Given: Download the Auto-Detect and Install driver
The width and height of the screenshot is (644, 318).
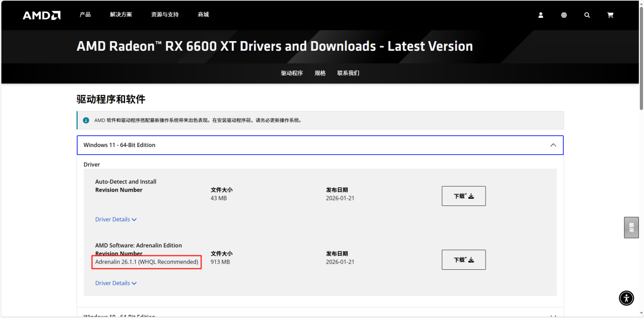Looking at the screenshot, I should click(463, 196).
